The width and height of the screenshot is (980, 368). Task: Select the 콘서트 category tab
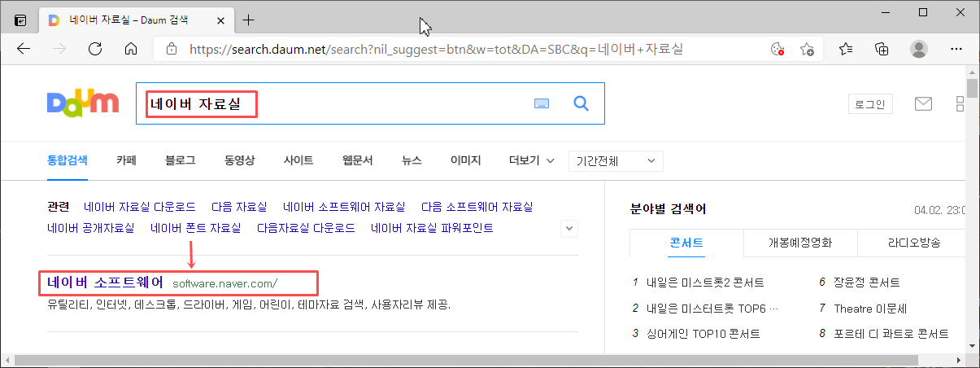(686, 243)
